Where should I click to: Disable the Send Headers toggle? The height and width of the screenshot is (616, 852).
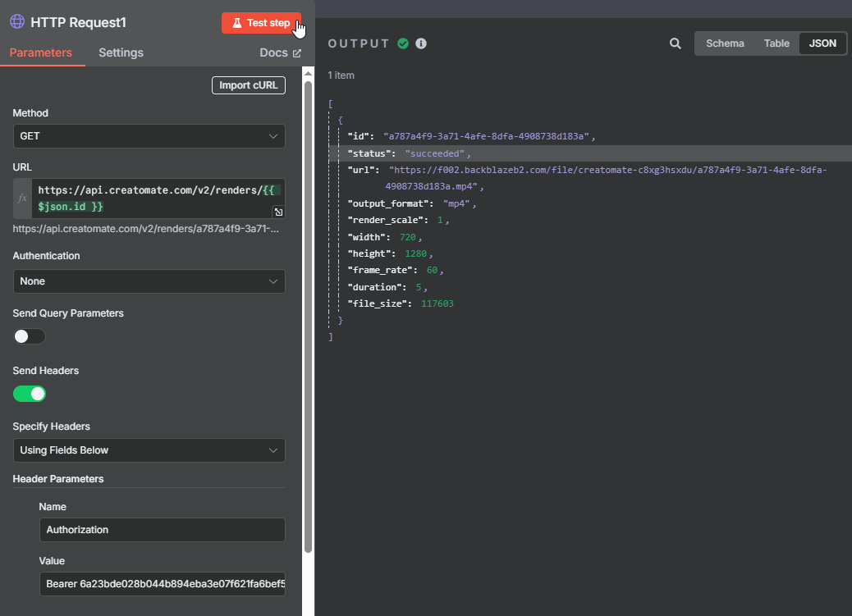30,394
